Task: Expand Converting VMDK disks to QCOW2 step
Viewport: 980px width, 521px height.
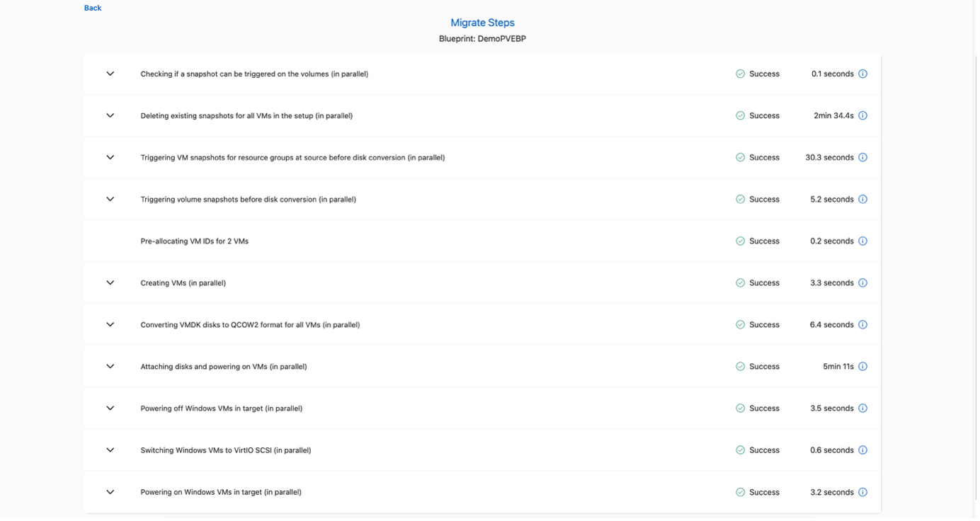Action: (110, 325)
